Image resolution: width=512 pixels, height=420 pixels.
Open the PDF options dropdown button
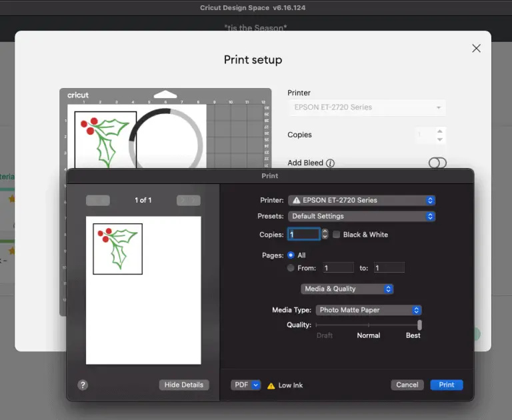coord(245,385)
